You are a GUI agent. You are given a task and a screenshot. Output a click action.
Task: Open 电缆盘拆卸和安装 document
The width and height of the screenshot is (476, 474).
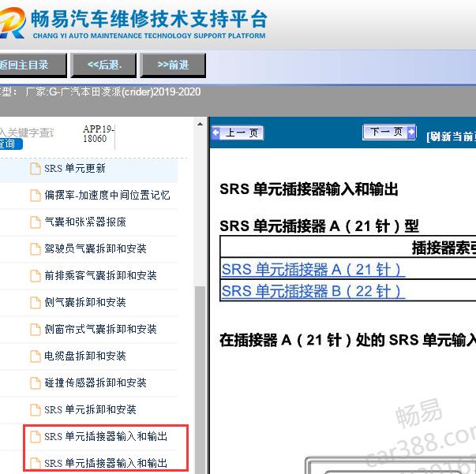85,356
